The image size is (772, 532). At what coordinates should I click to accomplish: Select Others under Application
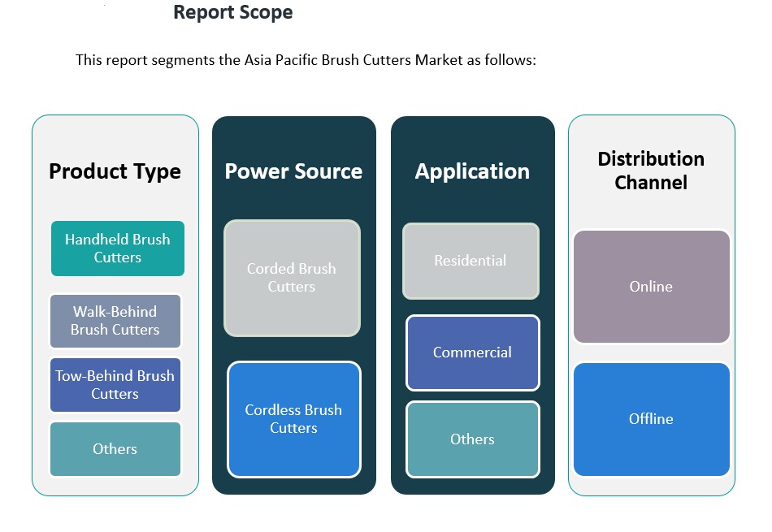pos(472,439)
